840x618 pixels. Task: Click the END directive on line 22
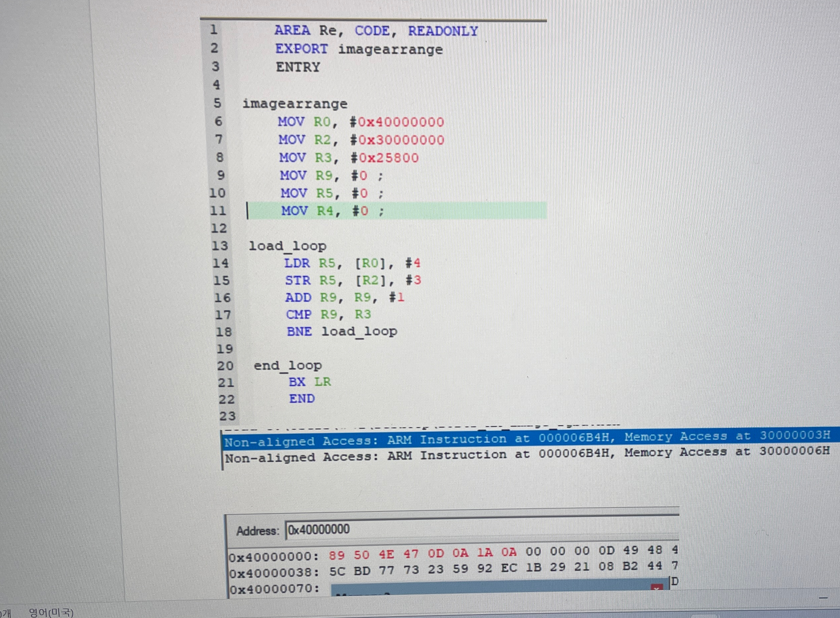301,398
